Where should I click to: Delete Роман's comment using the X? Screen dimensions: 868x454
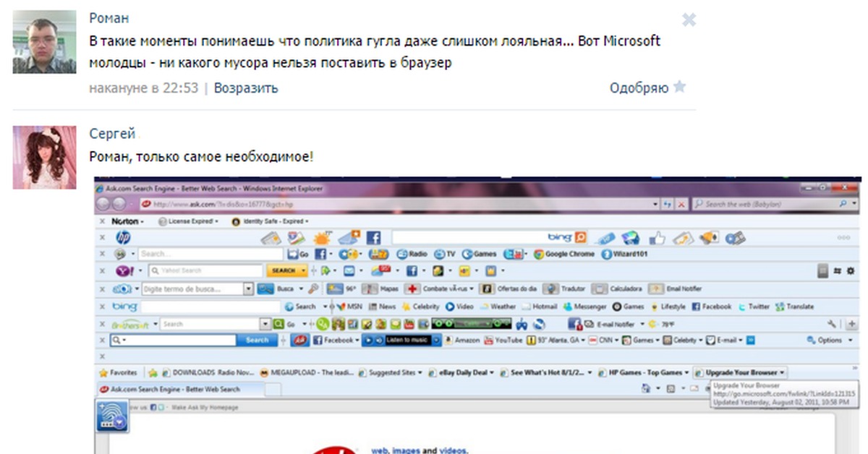click(x=689, y=20)
